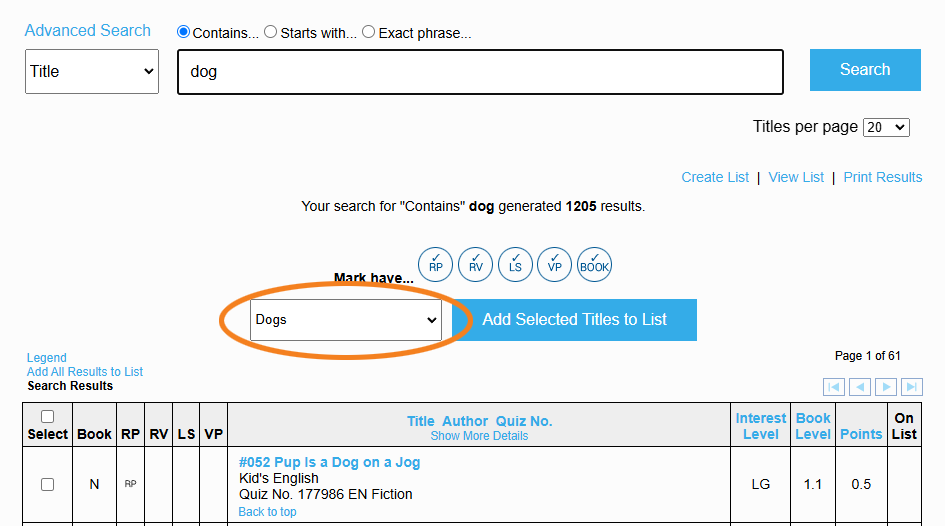This screenshot has width=945, height=526.
Task: Click the BOOK mark-have circle icon
Action: pyautogui.click(x=594, y=265)
